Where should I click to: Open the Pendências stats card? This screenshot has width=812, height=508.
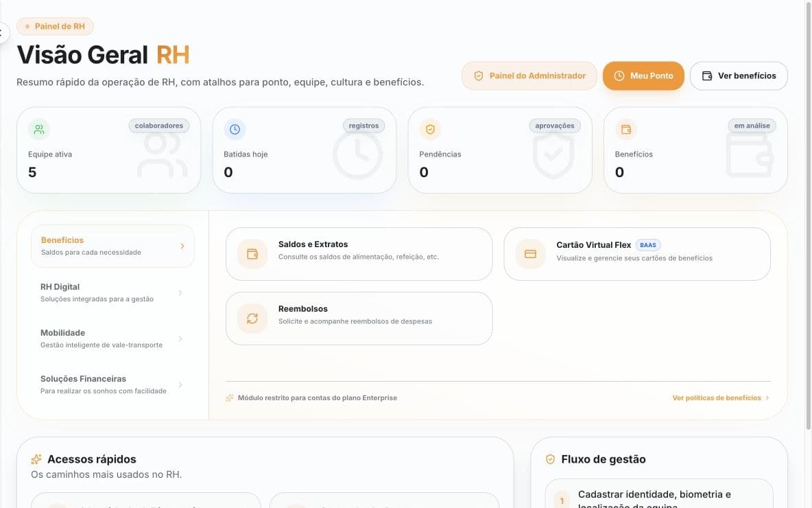(x=500, y=150)
